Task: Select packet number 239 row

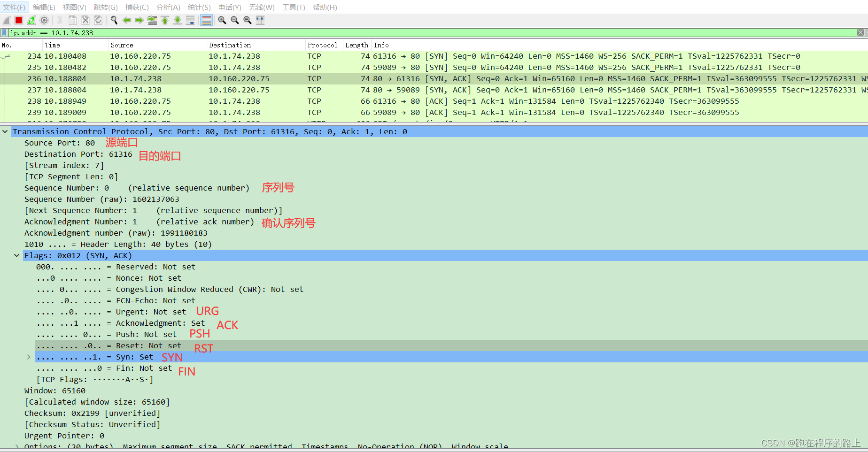Action: [434, 113]
